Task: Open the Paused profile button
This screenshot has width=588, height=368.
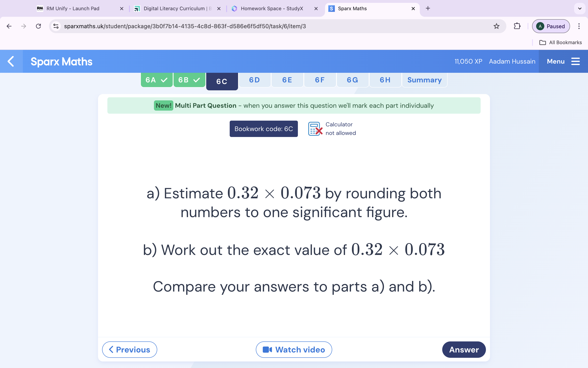Action: coord(551,26)
